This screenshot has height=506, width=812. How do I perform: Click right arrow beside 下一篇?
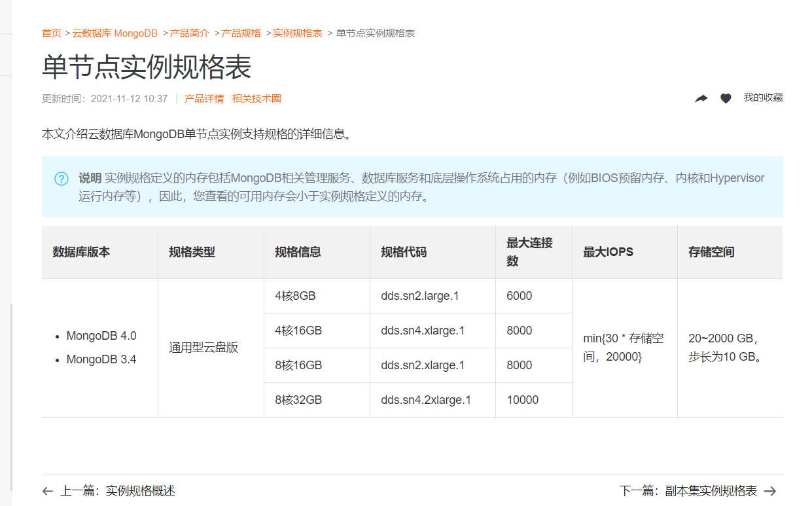(x=770, y=491)
